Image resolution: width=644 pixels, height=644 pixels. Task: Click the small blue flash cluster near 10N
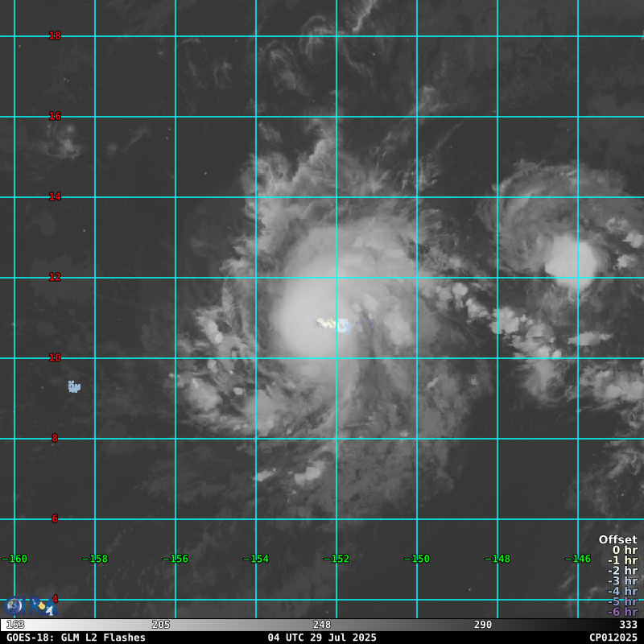pos(74,387)
